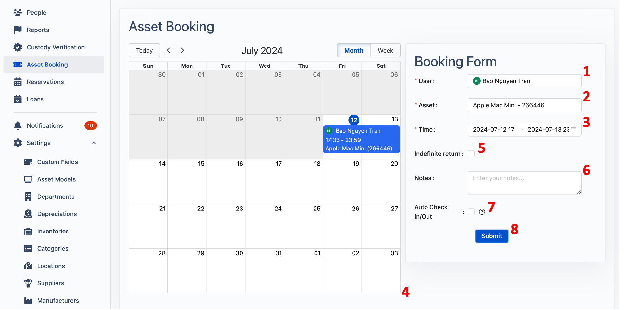Toggle the Auto Check In/Out checkbox
The image size is (644, 310).
[x=471, y=212]
